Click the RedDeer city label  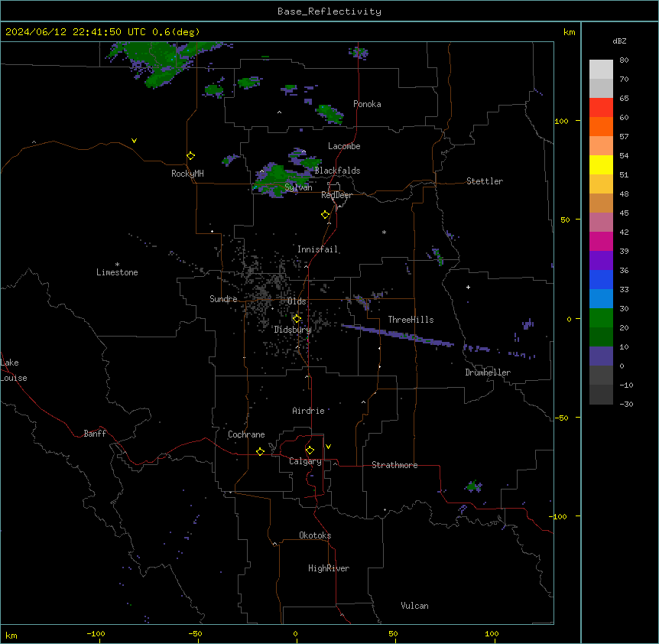coord(336,195)
